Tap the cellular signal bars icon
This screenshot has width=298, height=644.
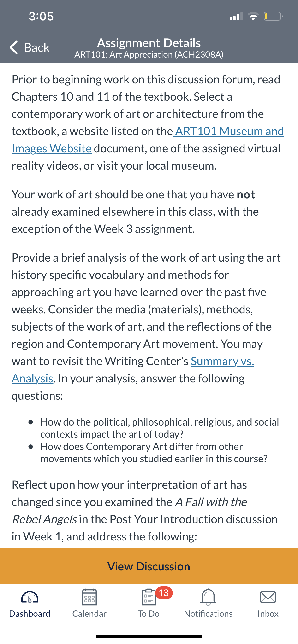click(236, 16)
